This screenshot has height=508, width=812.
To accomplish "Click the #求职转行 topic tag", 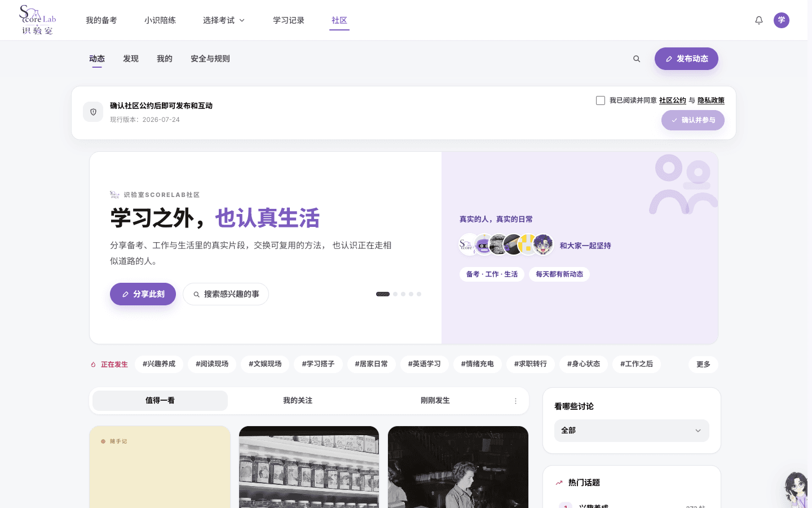I will point(531,364).
